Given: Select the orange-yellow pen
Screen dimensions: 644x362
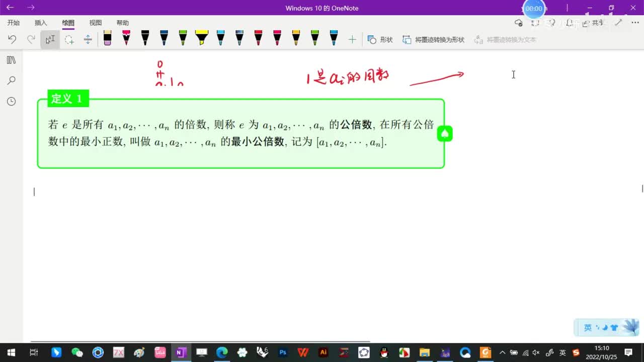Looking at the screenshot, I should (296, 38).
